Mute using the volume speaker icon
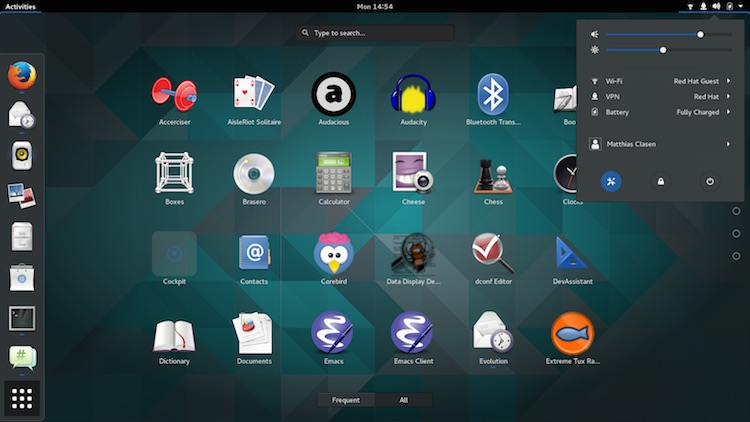This screenshot has width=750, height=422. [x=595, y=34]
